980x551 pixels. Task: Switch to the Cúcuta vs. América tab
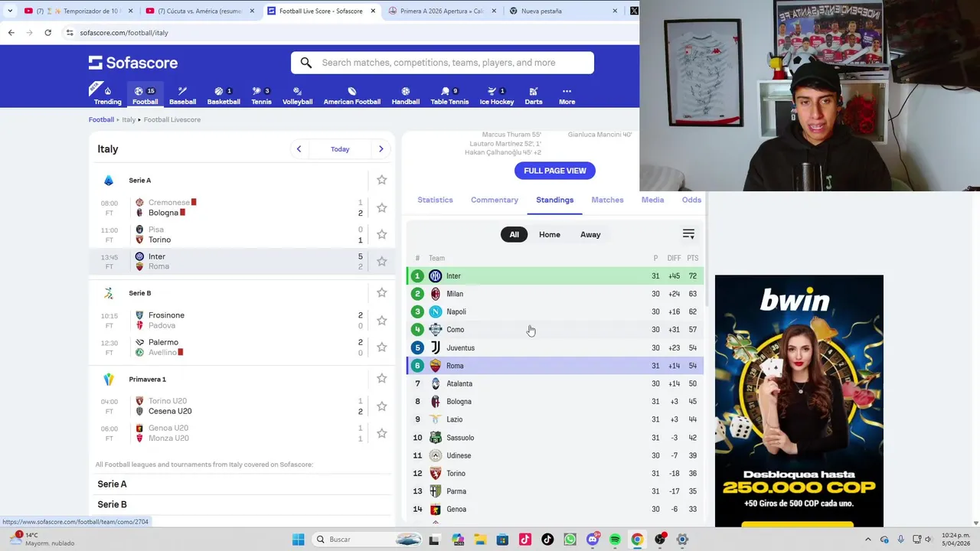point(199,11)
